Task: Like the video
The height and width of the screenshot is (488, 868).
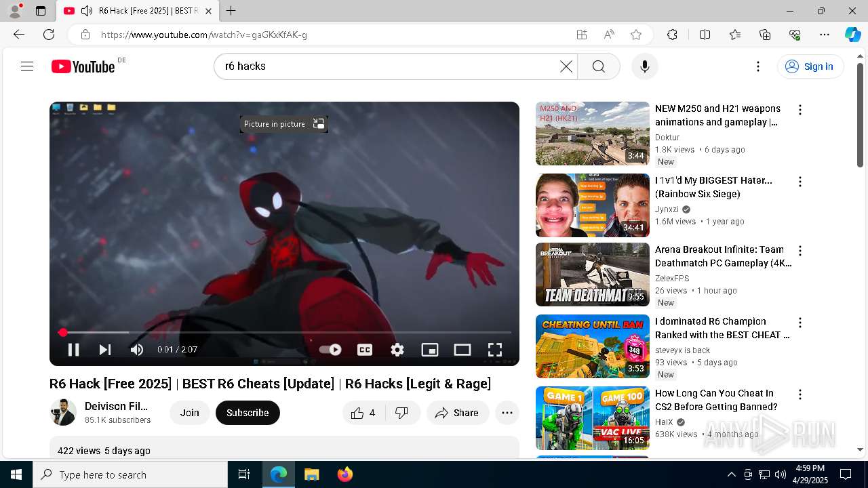Action: pos(364,413)
